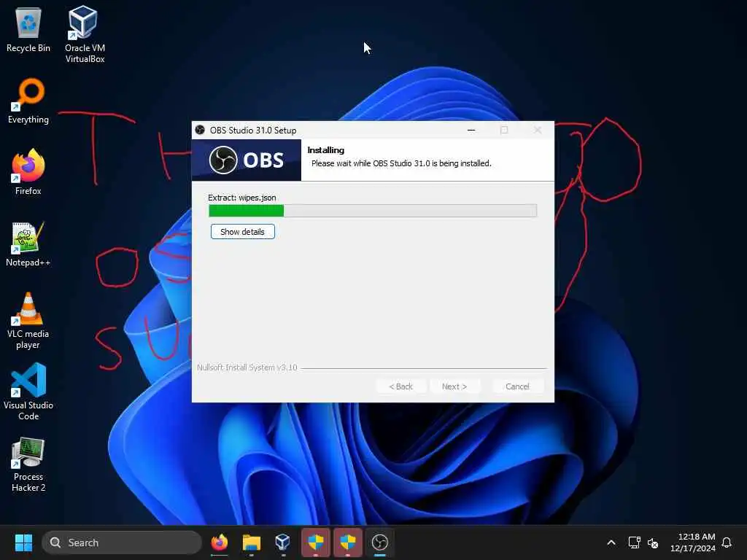Switch to Firefox in the taskbar
This screenshot has height=560, width=747.
click(x=219, y=542)
